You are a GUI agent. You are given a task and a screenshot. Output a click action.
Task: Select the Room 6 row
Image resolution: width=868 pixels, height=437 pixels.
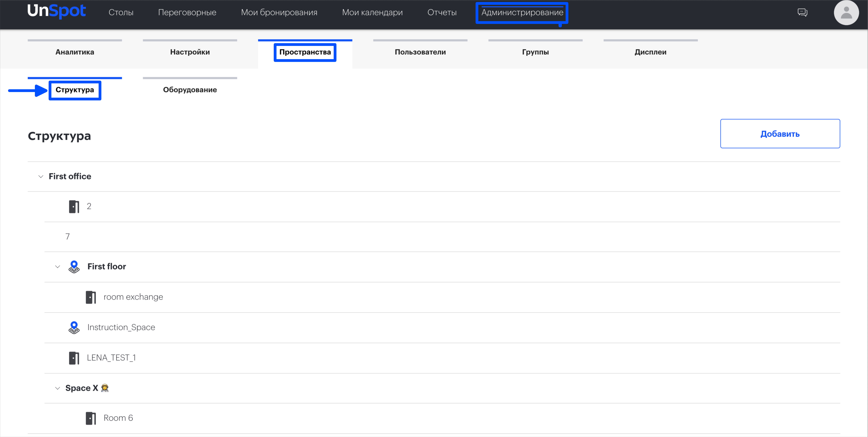tap(442, 418)
